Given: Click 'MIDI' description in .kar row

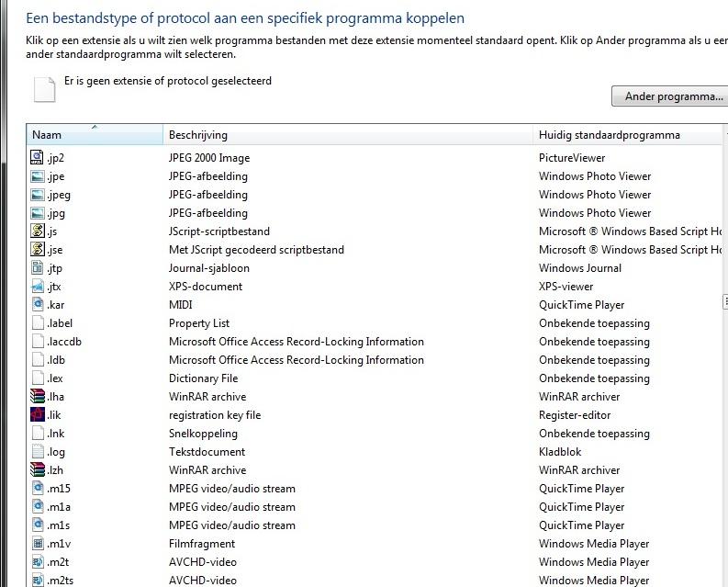Looking at the screenshot, I should (180, 305).
